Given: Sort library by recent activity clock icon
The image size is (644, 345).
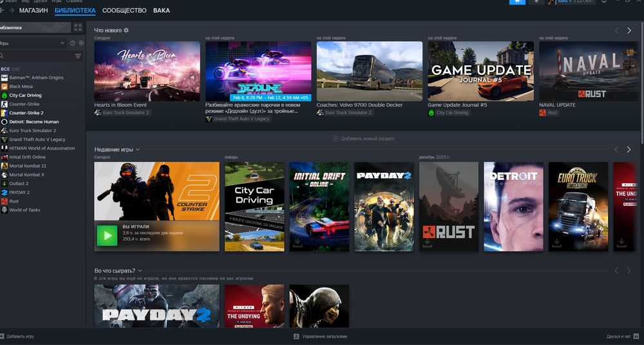Looking at the screenshot, I should pos(73,43).
